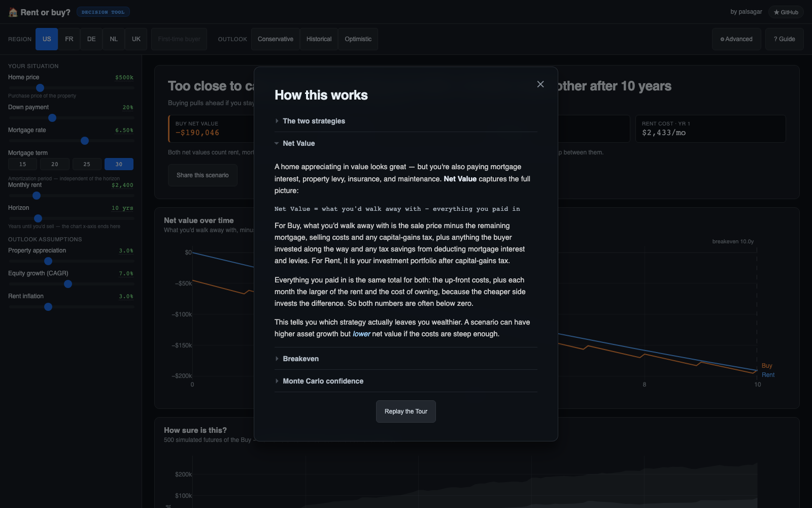Expand Monte Carlo confidence section
This screenshot has width=812, height=508.
(x=406, y=381)
